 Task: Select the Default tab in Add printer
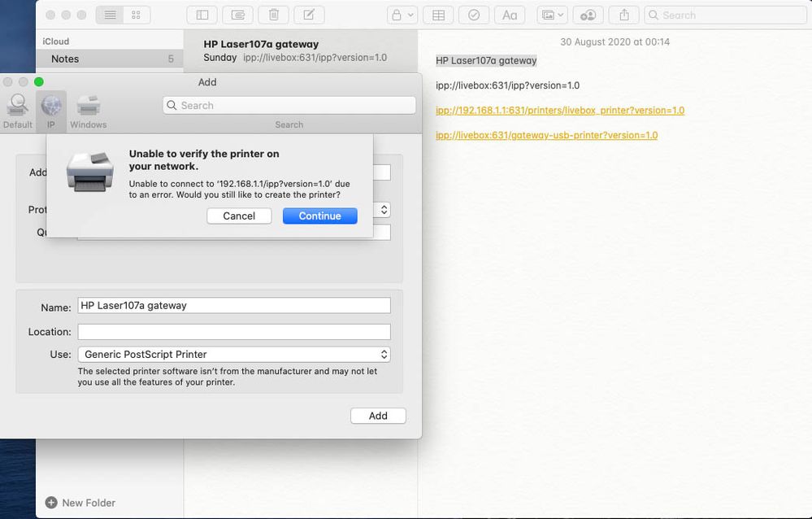(18, 111)
